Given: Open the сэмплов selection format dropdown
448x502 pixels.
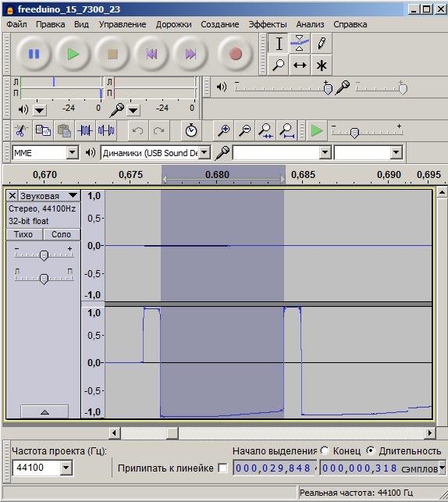Looking at the screenshot, I should pyautogui.click(x=442, y=468).
